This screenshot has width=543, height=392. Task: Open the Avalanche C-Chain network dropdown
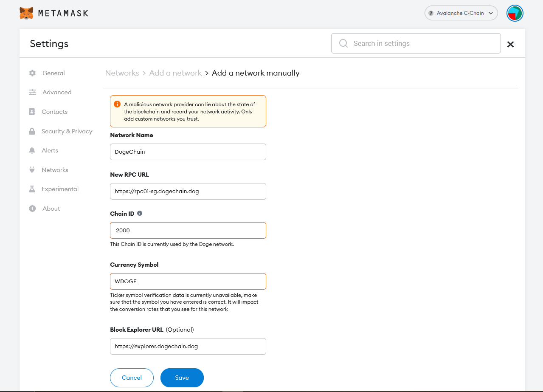pos(461,13)
